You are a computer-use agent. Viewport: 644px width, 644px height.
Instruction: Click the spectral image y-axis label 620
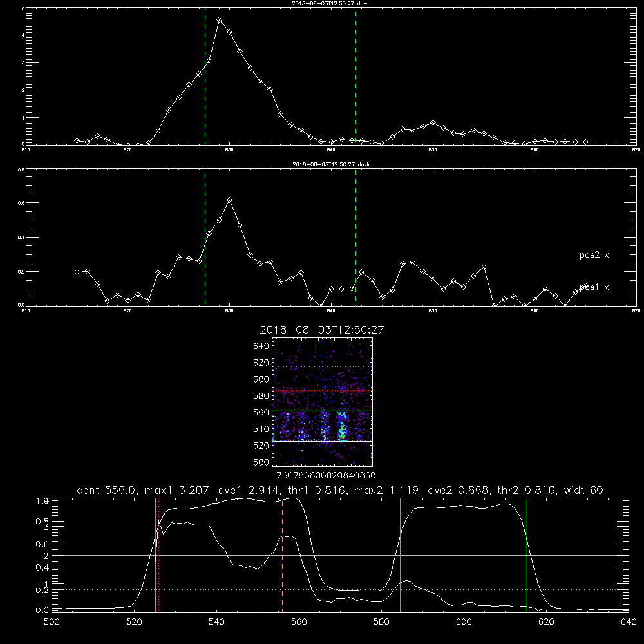[x=261, y=363]
